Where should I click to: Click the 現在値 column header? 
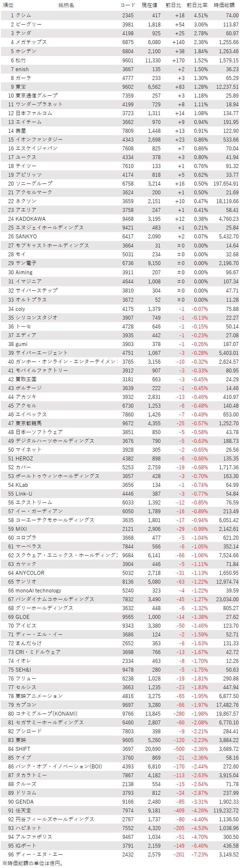pyautogui.click(x=149, y=5)
